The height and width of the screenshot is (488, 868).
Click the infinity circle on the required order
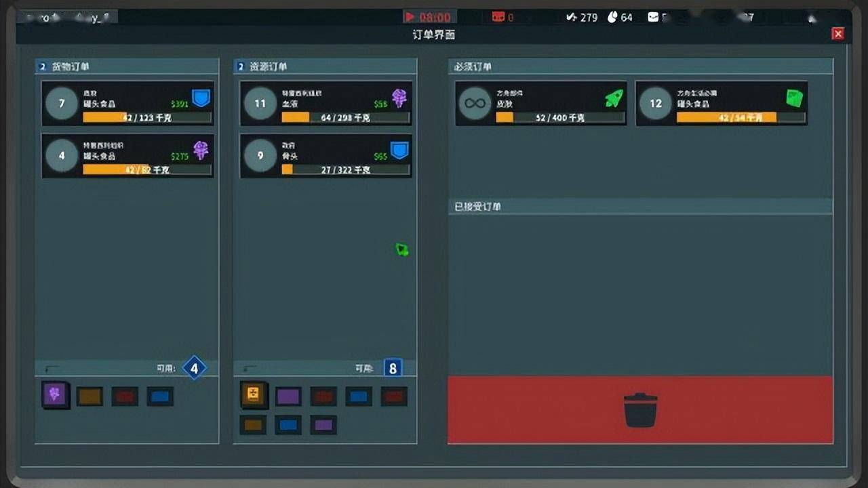pos(475,104)
